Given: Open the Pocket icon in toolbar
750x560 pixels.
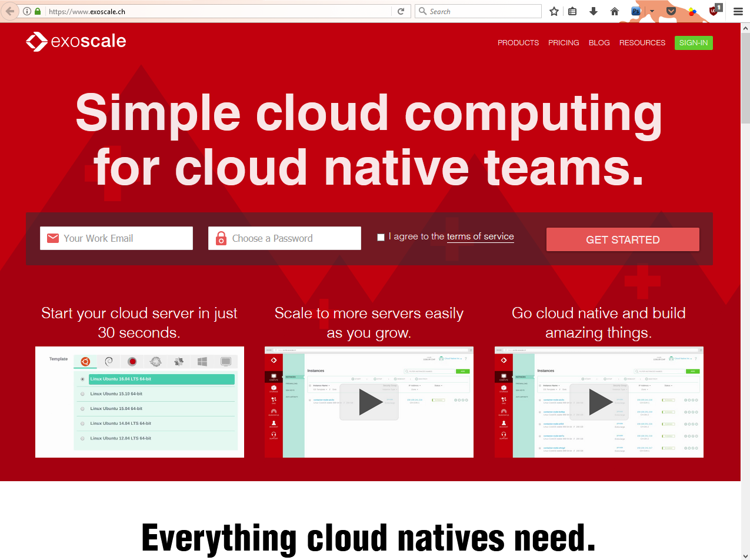Looking at the screenshot, I should [671, 11].
